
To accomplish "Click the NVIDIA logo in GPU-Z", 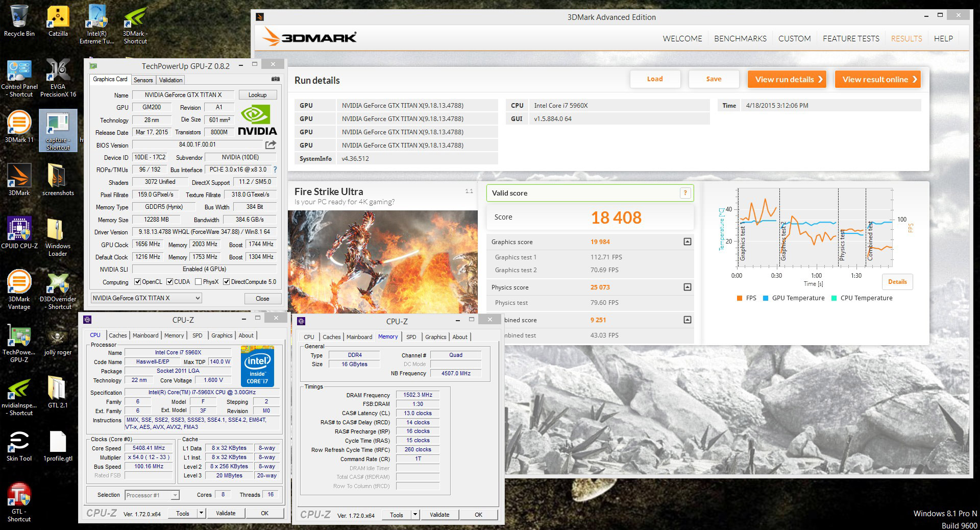I will [258, 119].
